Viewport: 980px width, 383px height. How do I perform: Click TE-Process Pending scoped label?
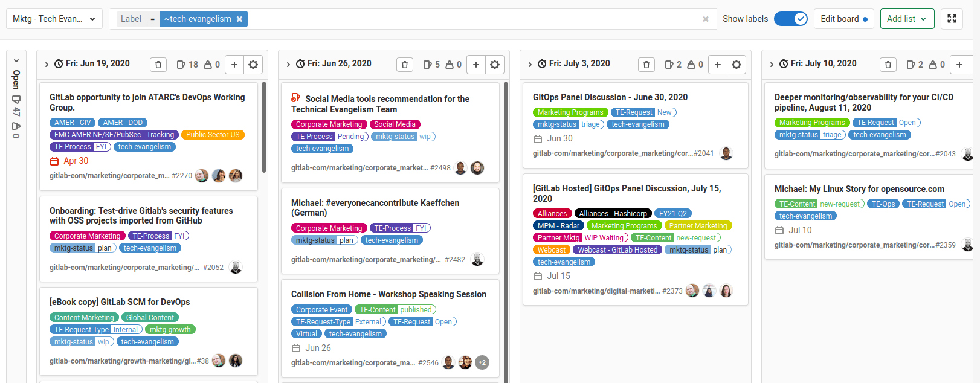coord(330,137)
